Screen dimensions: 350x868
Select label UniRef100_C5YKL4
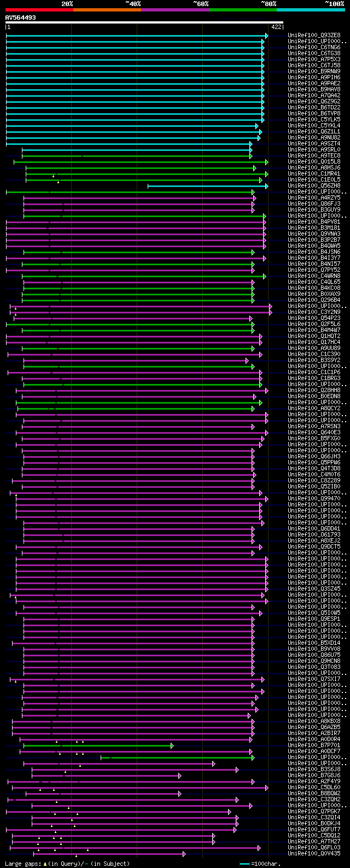click(x=314, y=126)
